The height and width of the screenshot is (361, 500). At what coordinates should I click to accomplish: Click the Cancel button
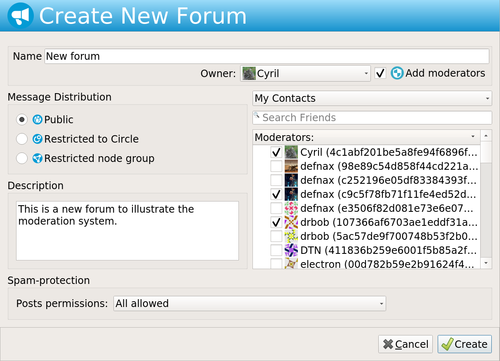(x=405, y=344)
